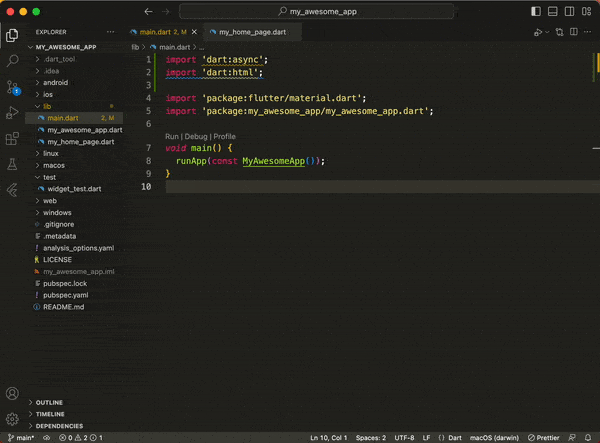Open the Run and Debug view
The image size is (600, 443).
tap(12, 112)
